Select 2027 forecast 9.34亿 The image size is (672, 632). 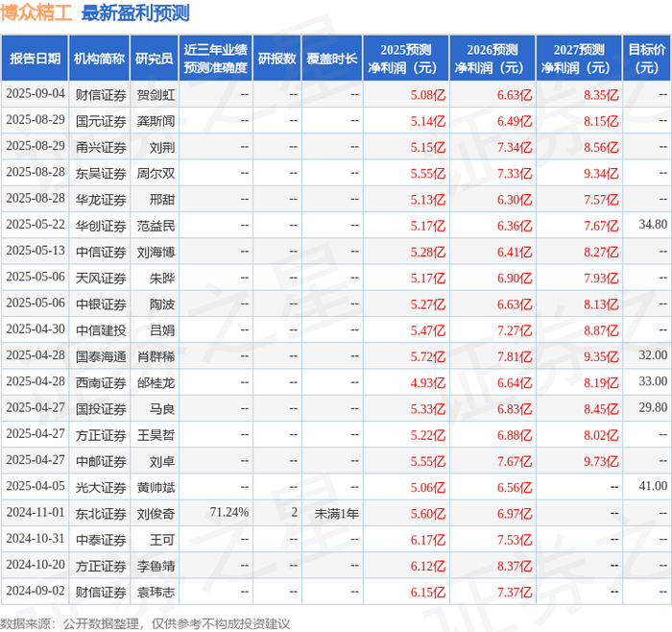point(601,173)
